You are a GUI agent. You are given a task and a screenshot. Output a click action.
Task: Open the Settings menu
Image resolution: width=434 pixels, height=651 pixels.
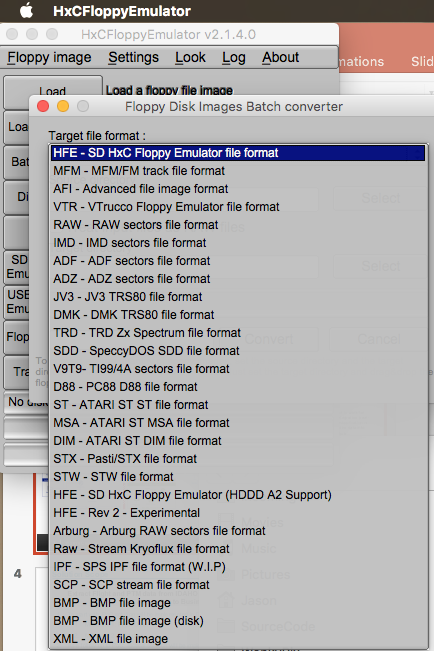coord(133,57)
